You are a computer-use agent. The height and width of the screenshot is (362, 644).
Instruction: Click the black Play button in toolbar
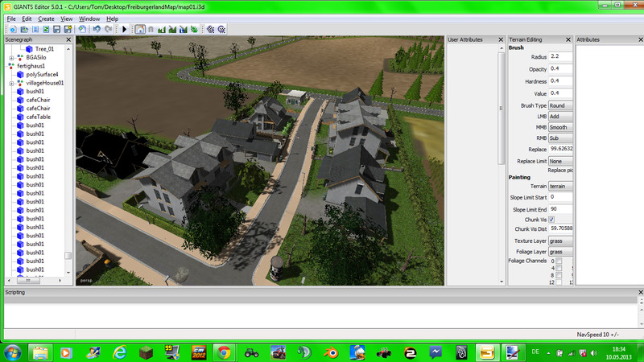coord(125,29)
